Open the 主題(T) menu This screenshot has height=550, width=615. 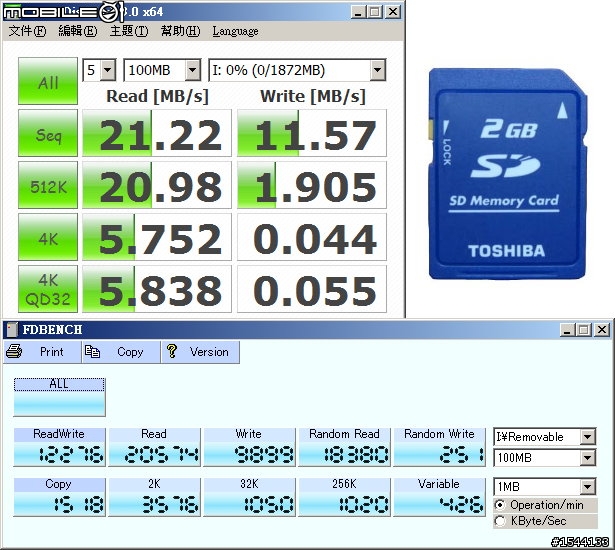coord(129,31)
